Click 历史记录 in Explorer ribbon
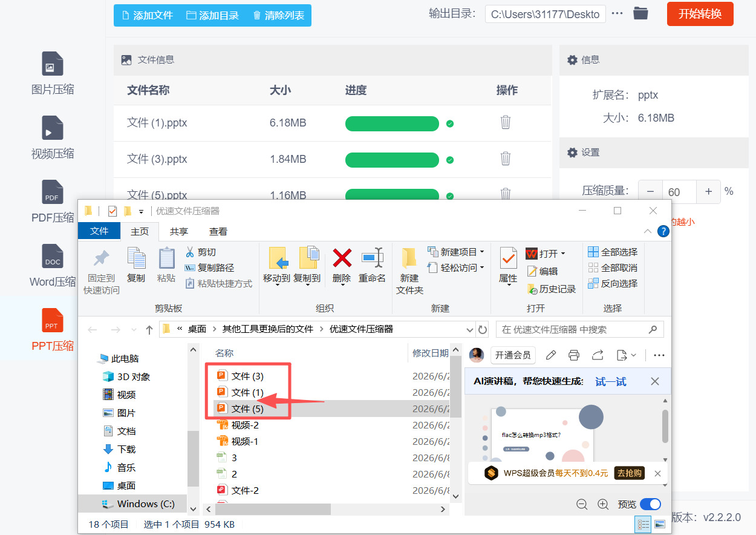756x535 pixels. [551, 289]
